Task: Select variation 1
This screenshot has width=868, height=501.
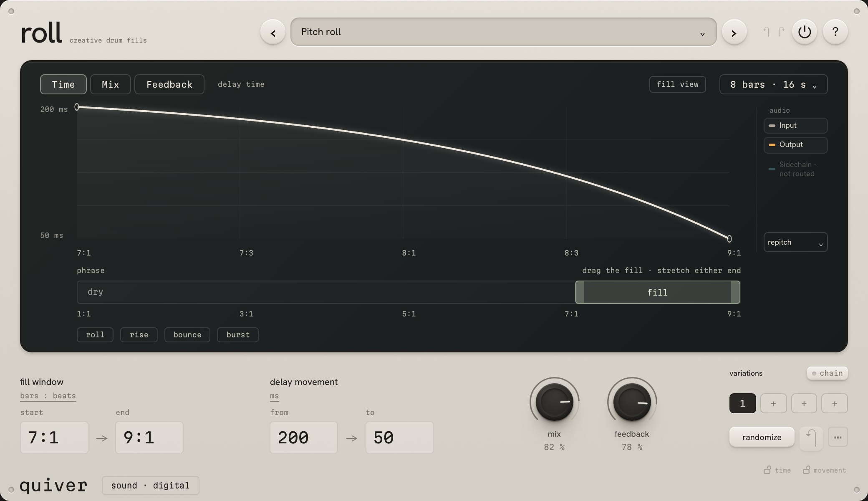Action: pos(742,403)
